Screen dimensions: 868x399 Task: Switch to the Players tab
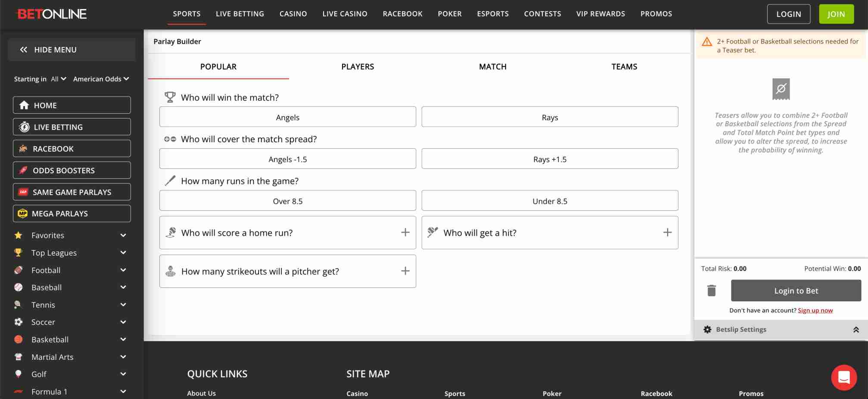[358, 67]
